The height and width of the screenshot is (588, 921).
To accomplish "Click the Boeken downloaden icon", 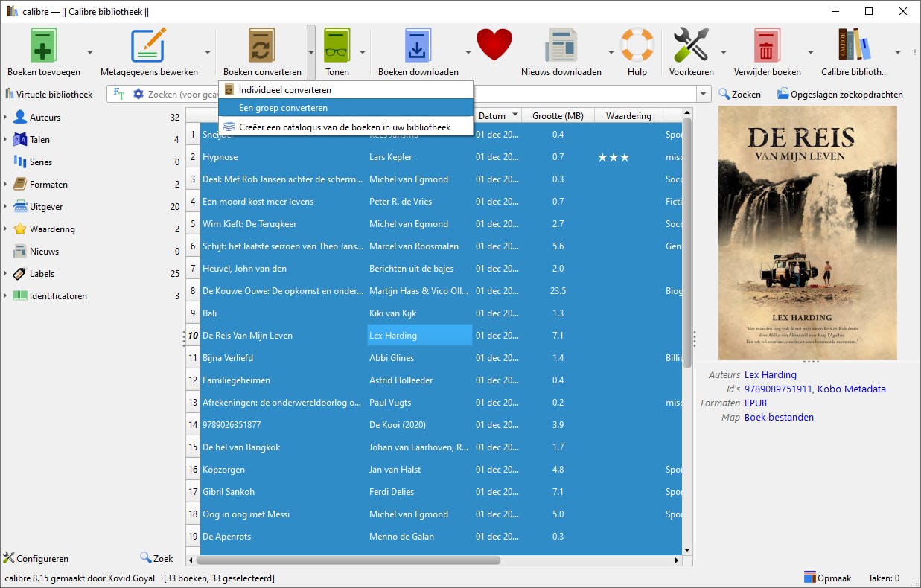I will click(418, 45).
